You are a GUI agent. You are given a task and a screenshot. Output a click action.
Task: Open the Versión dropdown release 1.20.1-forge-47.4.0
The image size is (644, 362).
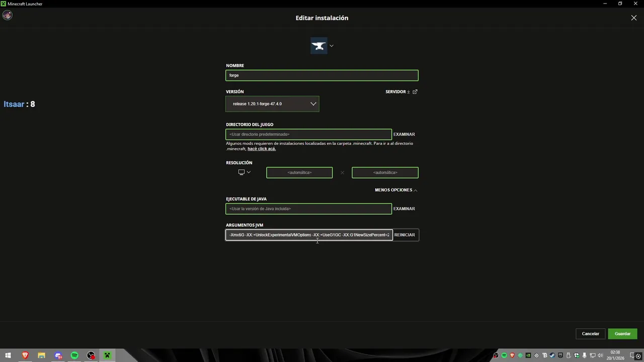click(272, 104)
